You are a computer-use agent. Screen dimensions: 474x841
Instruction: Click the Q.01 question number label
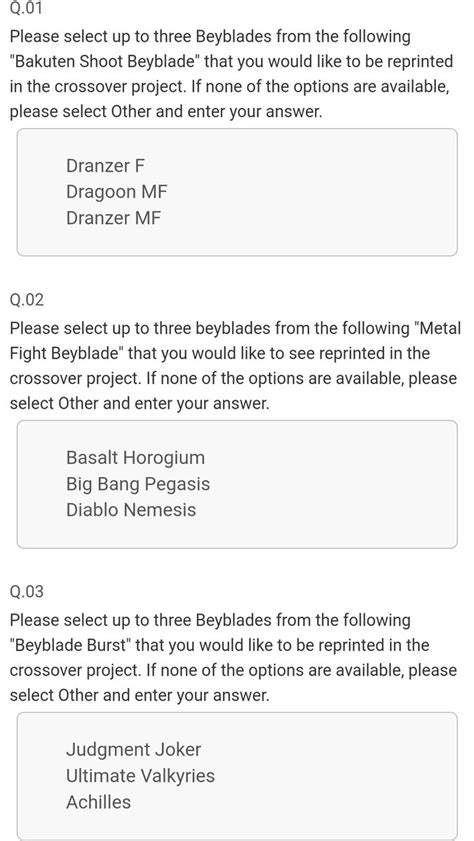(26, 8)
